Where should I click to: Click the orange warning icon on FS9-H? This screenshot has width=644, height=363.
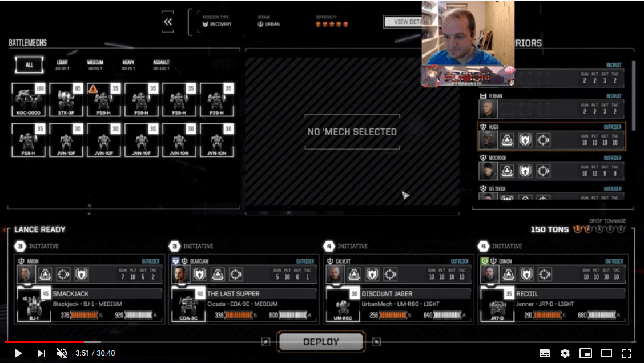pos(93,88)
